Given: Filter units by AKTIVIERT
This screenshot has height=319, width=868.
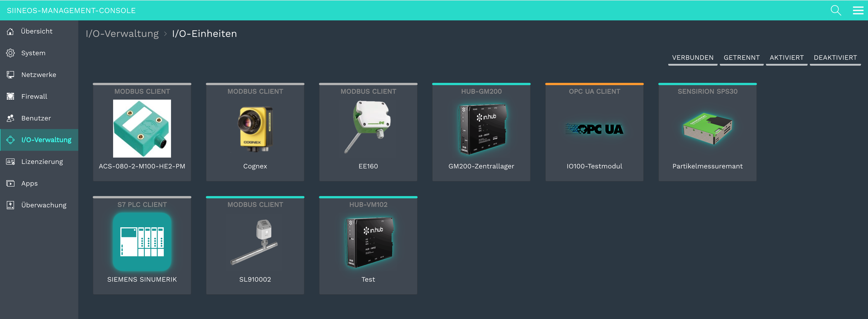Looking at the screenshot, I should tap(787, 58).
